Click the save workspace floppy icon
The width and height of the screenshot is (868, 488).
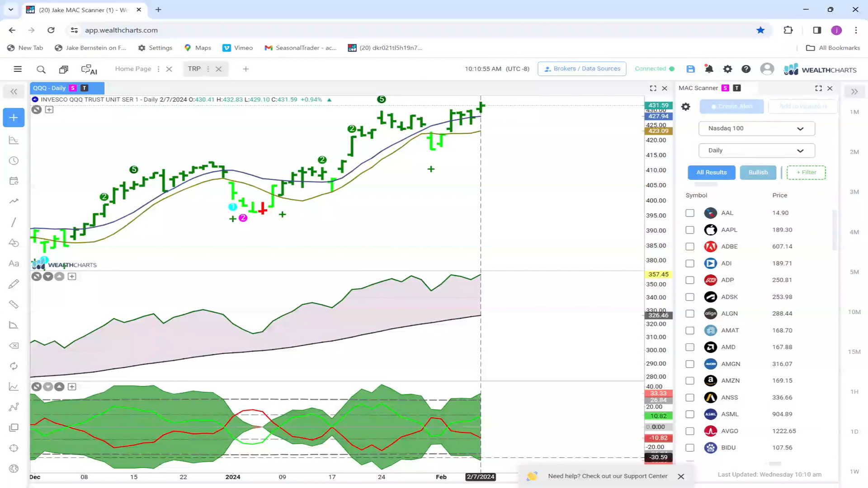690,69
